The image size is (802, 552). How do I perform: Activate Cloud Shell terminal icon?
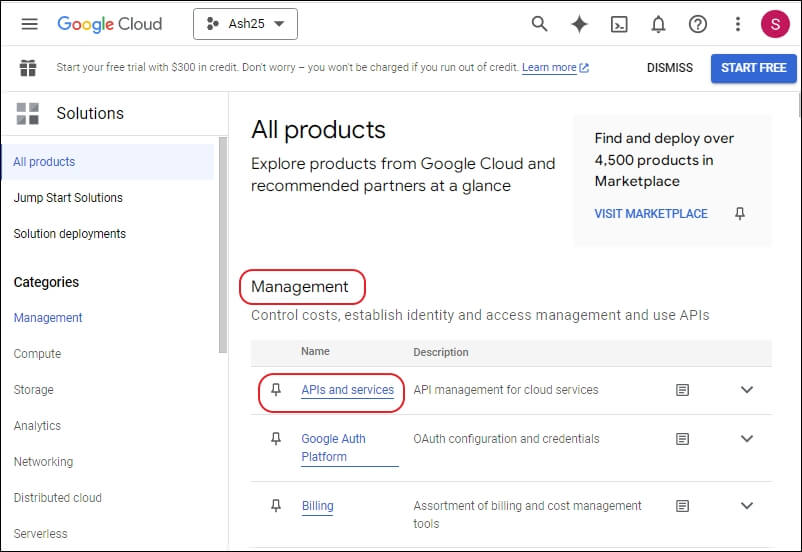pos(619,24)
